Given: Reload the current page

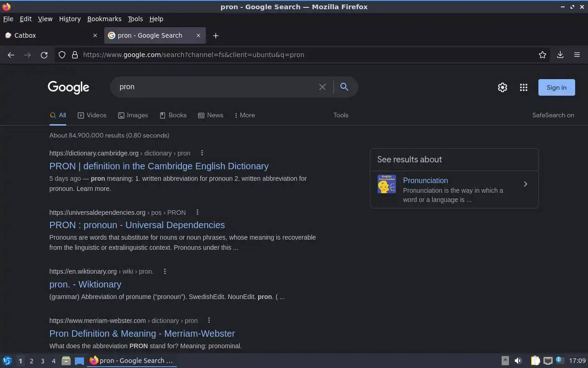Looking at the screenshot, I should [x=44, y=55].
